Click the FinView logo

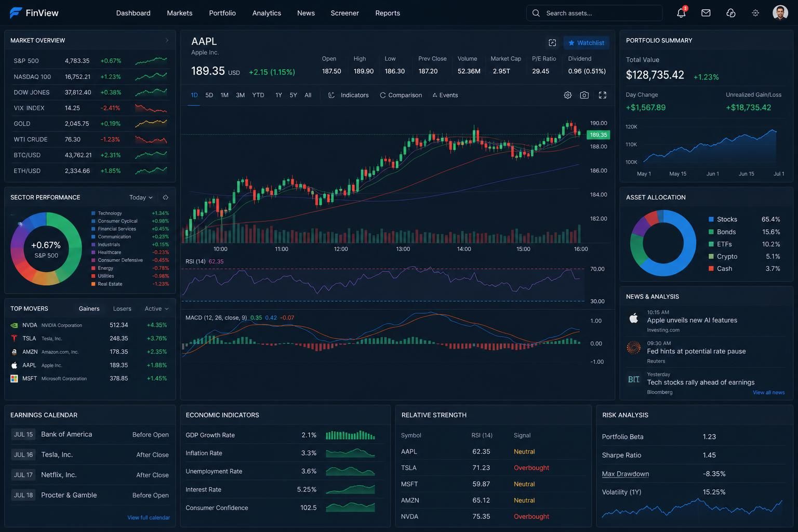tap(34, 13)
